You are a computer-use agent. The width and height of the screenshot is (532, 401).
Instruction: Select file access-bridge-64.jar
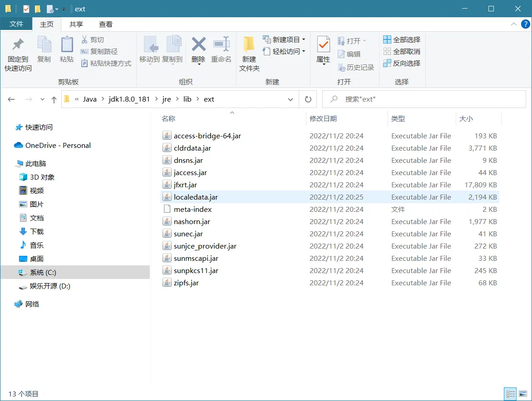click(x=207, y=136)
